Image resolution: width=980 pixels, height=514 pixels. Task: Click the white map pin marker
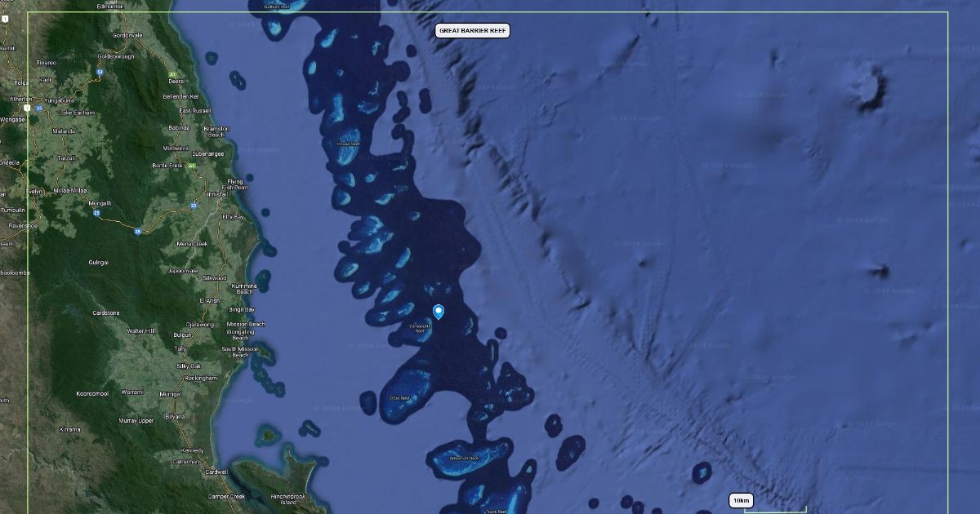pos(439,312)
